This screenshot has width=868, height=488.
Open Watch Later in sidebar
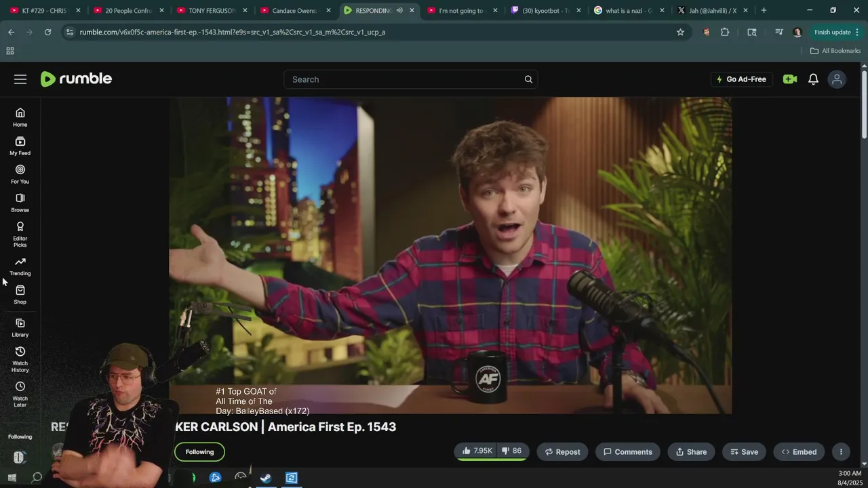20,394
